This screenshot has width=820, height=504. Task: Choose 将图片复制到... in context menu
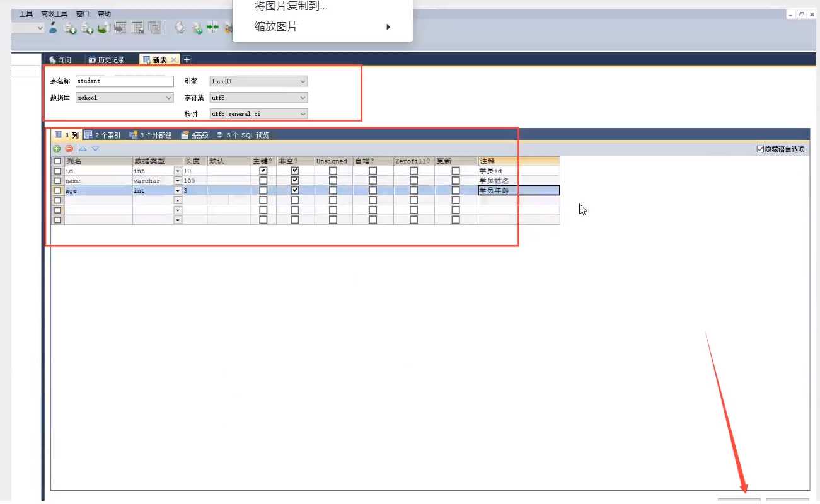(x=323, y=6)
